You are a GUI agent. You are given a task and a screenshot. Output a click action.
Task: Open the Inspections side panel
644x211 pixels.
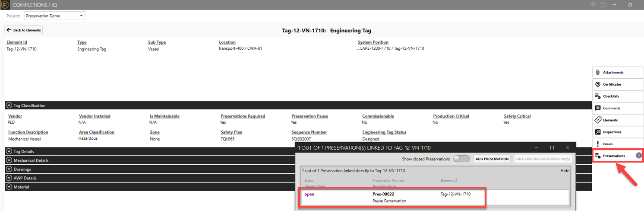click(618, 132)
